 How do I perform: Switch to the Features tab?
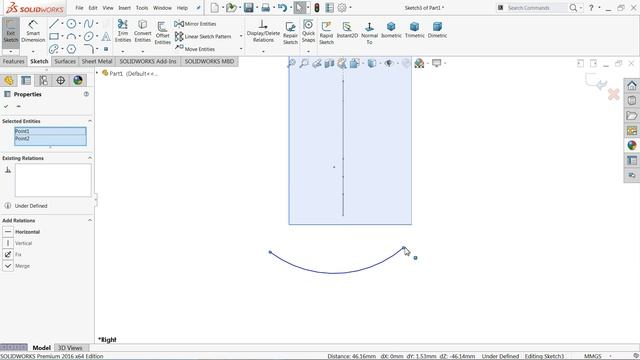tap(13, 61)
